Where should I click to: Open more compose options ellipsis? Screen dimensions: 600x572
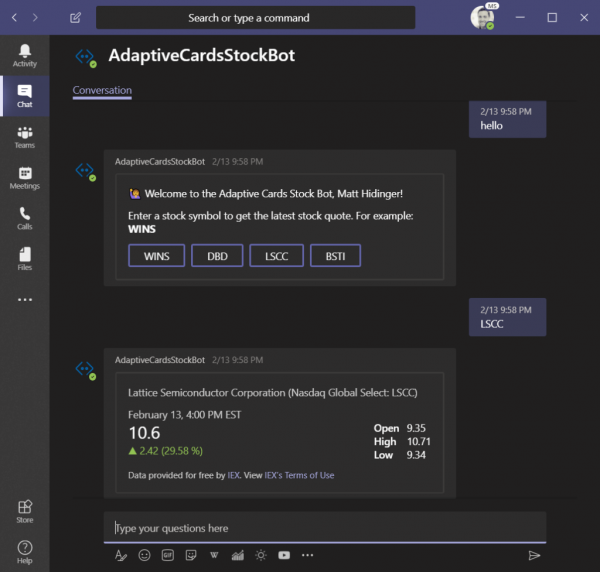(x=308, y=555)
